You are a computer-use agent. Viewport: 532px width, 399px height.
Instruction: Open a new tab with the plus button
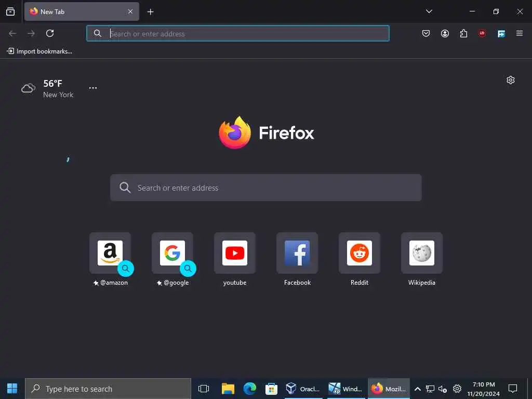[150, 12]
